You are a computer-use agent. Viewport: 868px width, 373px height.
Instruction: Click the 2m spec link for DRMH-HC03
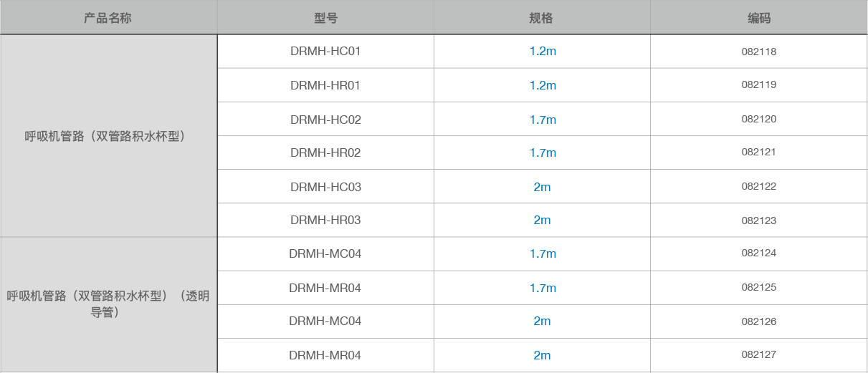[x=542, y=187]
